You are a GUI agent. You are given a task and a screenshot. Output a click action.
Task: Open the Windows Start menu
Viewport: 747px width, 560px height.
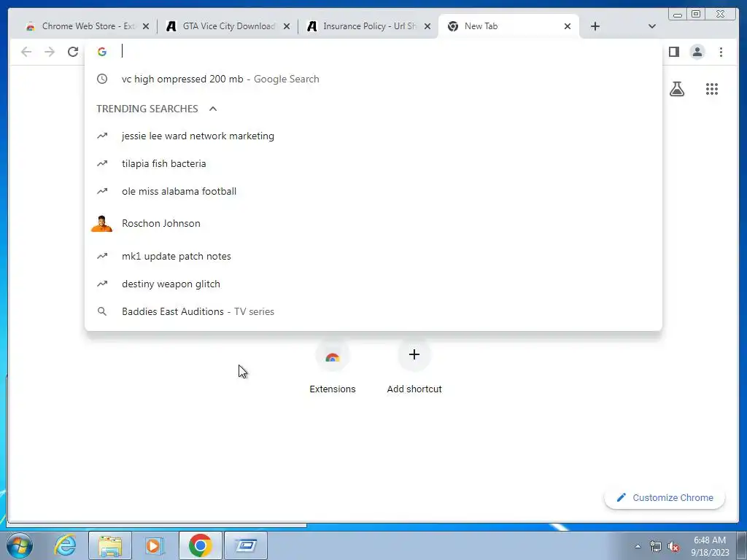20,545
